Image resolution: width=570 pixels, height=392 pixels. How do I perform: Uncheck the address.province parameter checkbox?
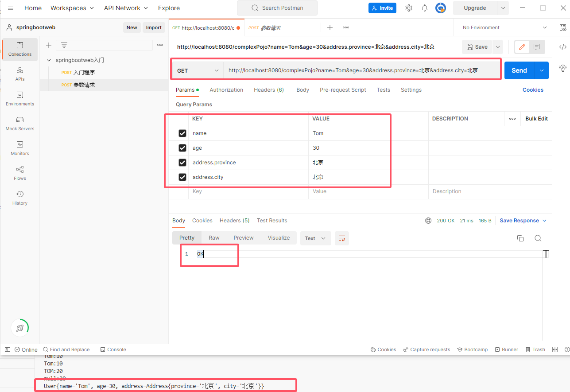click(x=182, y=163)
